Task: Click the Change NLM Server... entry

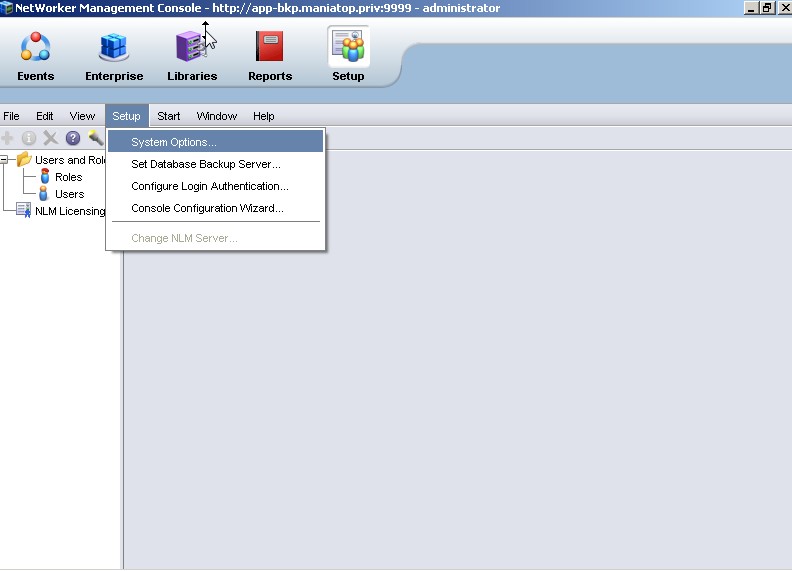Action: [x=215, y=238]
